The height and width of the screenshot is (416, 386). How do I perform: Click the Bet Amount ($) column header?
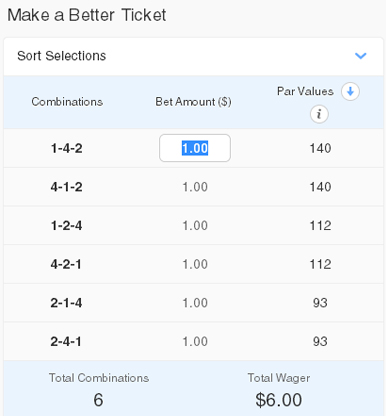pyautogui.click(x=193, y=102)
